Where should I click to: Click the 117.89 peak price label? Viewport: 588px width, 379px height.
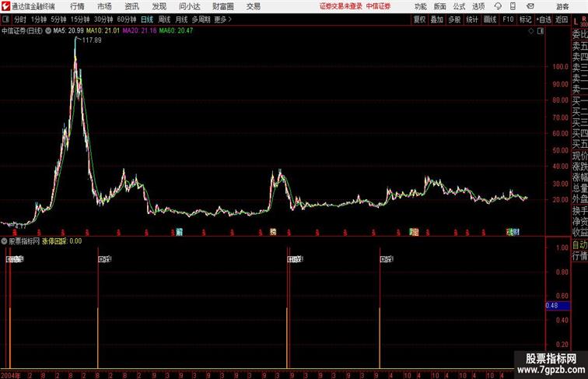tap(92, 40)
